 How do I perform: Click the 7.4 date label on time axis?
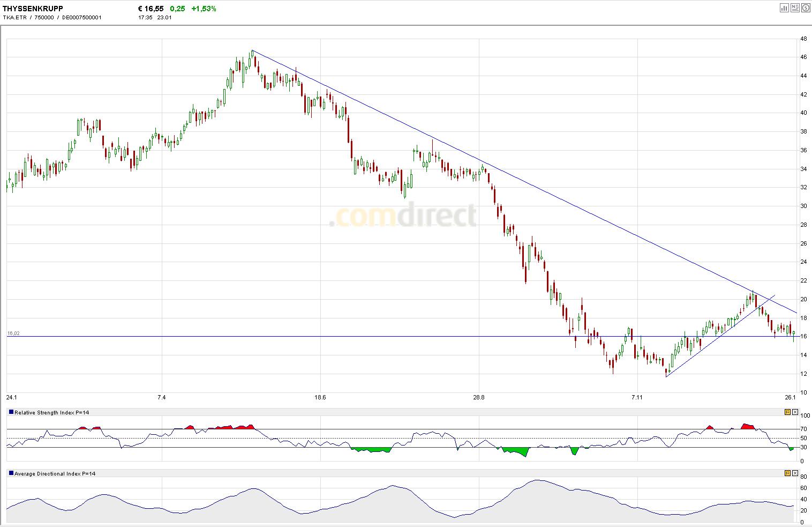(x=162, y=398)
